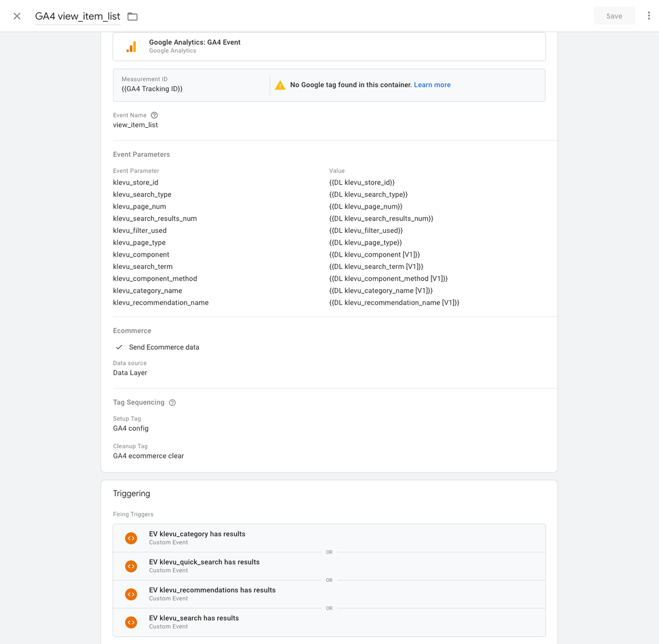Click the Firing Triggers label
659x644 pixels.
pyautogui.click(x=133, y=514)
